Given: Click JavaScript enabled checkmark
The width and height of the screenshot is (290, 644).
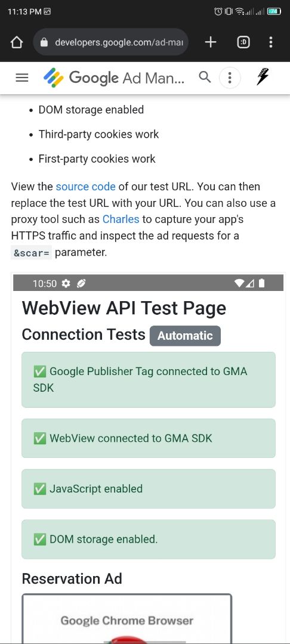Looking at the screenshot, I should tap(39, 489).
